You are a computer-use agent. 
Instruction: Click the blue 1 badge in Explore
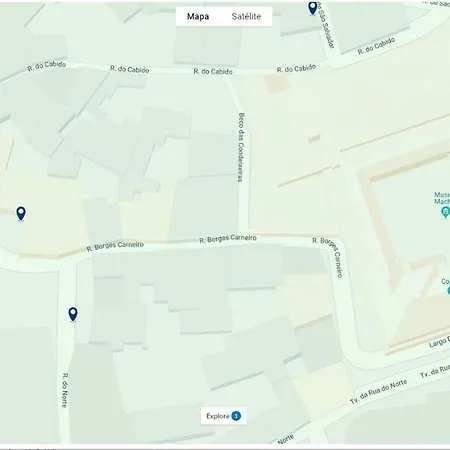[236, 416]
